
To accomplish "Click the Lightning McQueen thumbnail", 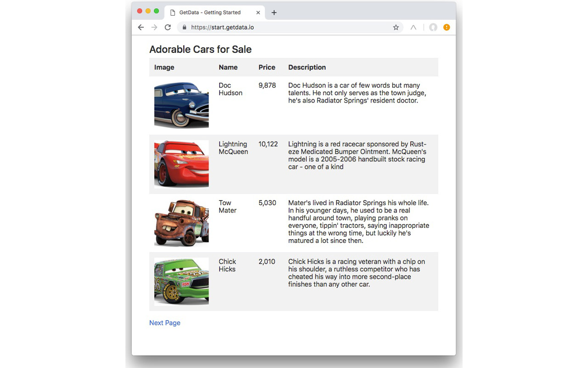I will pos(181,163).
